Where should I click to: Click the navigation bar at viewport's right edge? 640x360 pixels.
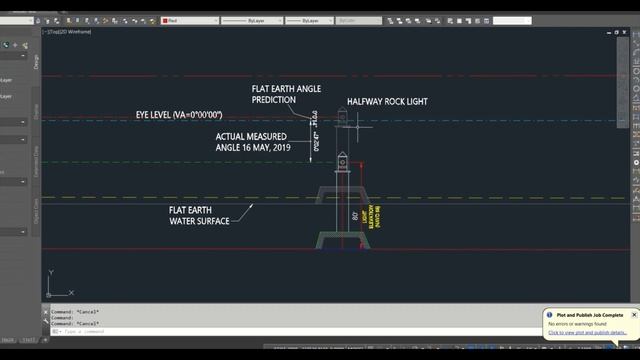622,83
